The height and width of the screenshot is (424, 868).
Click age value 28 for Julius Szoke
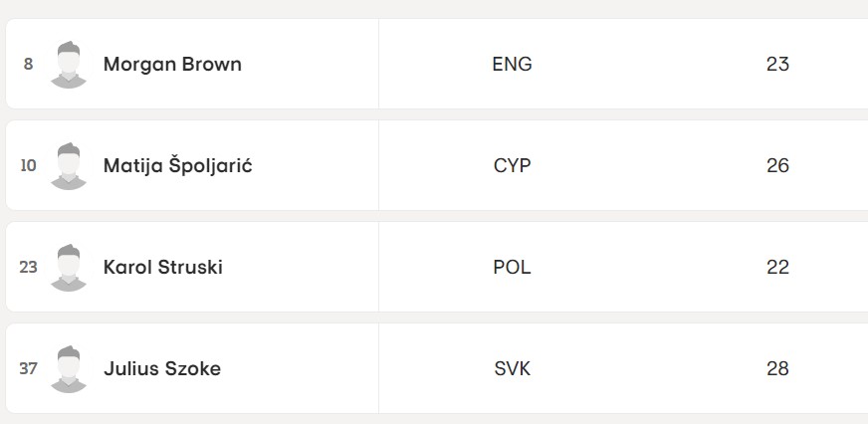tap(777, 369)
